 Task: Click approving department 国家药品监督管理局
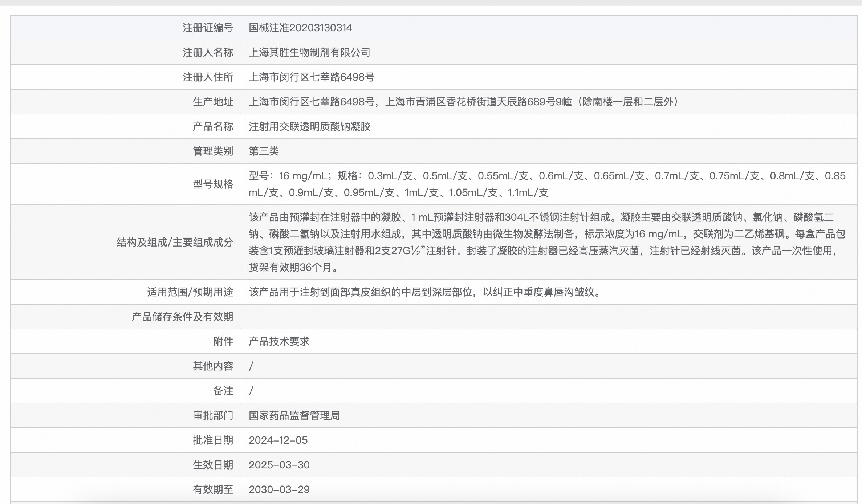(294, 415)
